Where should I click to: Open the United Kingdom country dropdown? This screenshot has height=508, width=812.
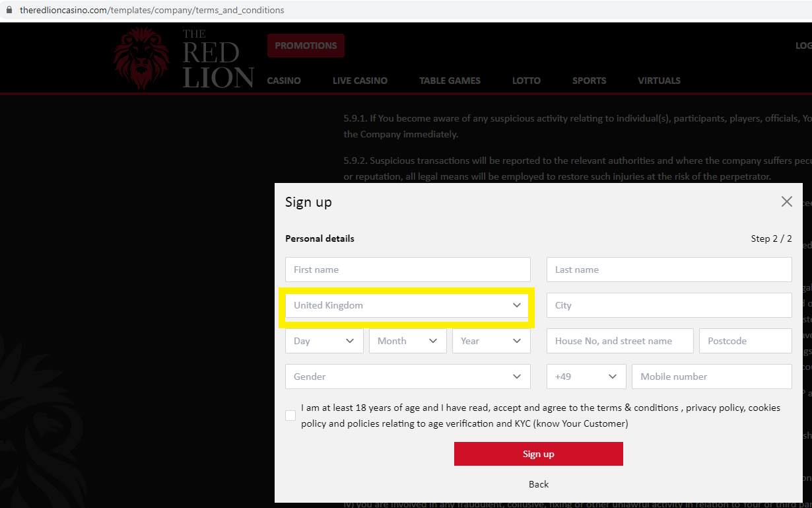[407, 305]
